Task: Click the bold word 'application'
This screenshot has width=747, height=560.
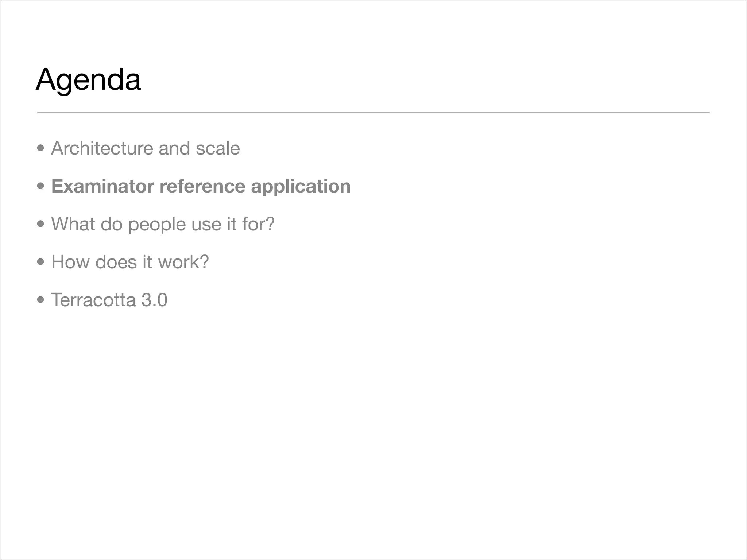Action: tap(301, 187)
